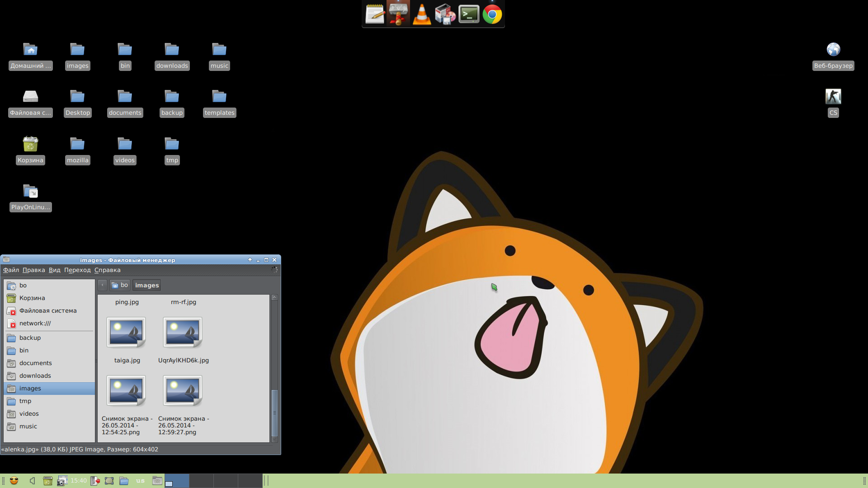Select the Снимок экрана 12:54:25.png thumbnail

pos(126,390)
